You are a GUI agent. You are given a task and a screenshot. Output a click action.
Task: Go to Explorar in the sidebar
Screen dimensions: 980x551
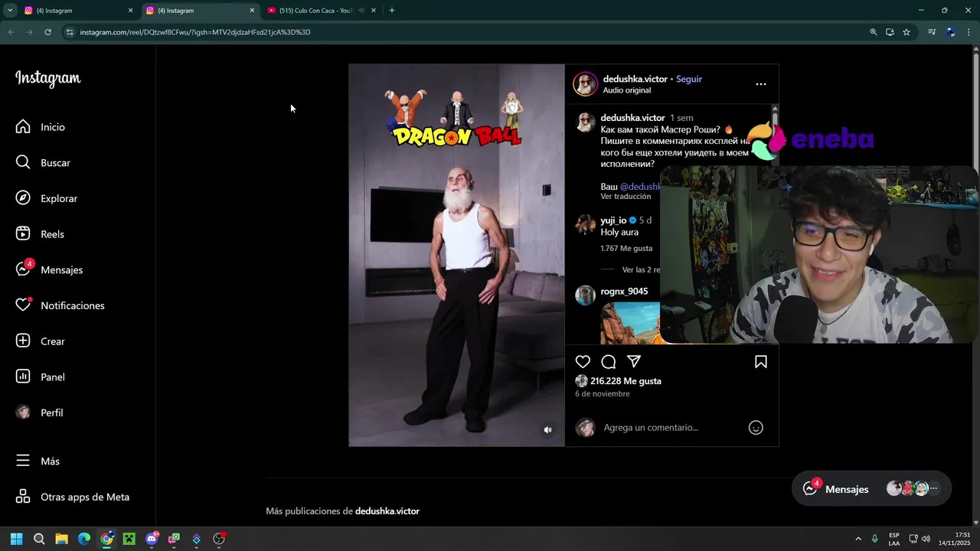[x=47, y=198]
